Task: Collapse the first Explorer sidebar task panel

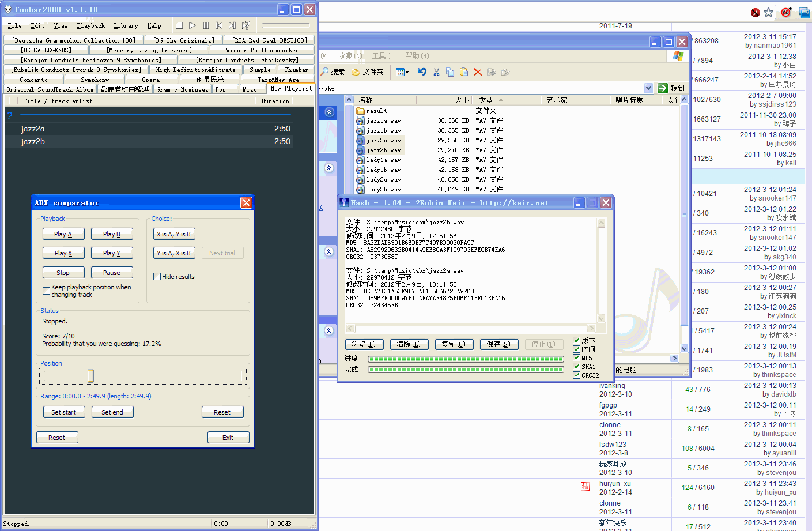Action: click(x=329, y=112)
